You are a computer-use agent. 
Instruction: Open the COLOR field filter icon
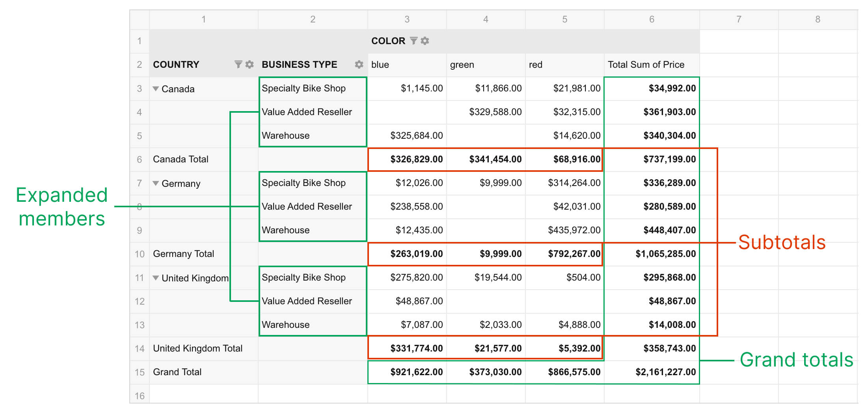click(414, 41)
